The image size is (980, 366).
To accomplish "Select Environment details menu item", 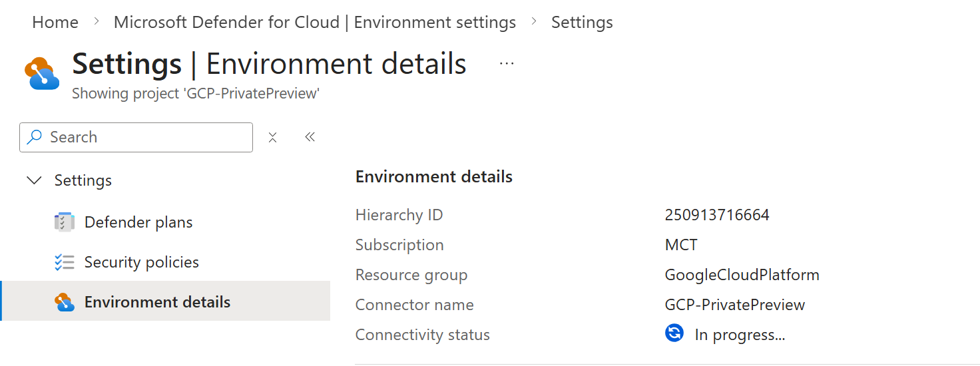I will point(157,302).
